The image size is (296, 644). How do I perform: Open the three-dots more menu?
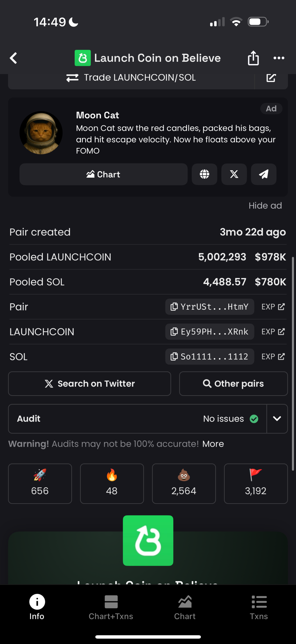(279, 58)
